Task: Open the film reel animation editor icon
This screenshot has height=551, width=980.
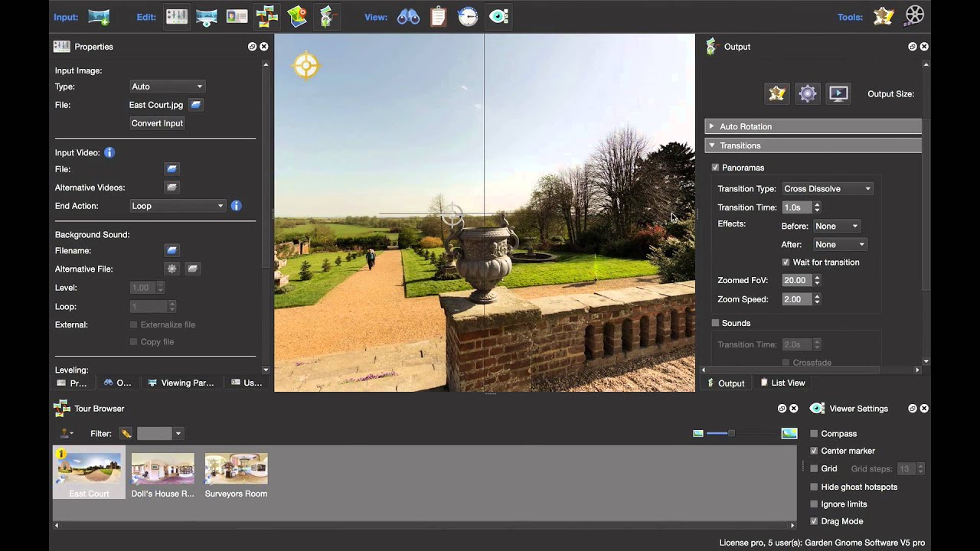Action: click(x=914, y=16)
